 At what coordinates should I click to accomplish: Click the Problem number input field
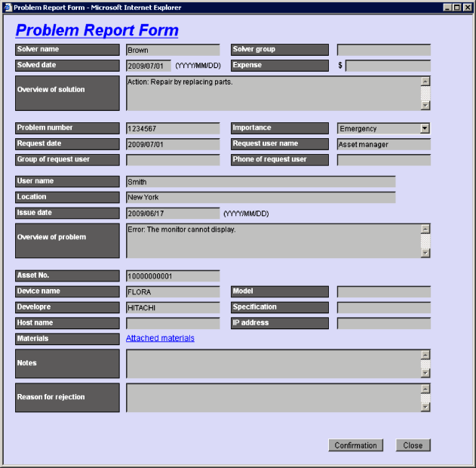[x=173, y=128]
